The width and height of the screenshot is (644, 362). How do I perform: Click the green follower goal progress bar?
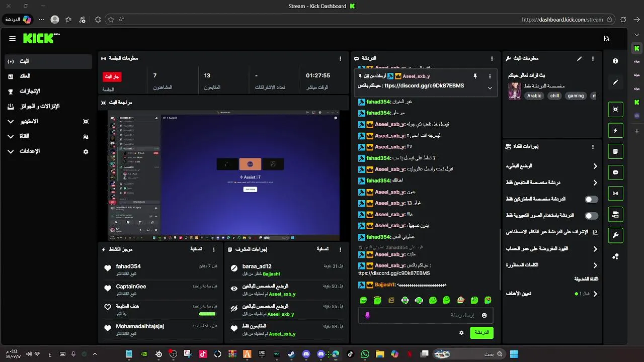point(207,314)
